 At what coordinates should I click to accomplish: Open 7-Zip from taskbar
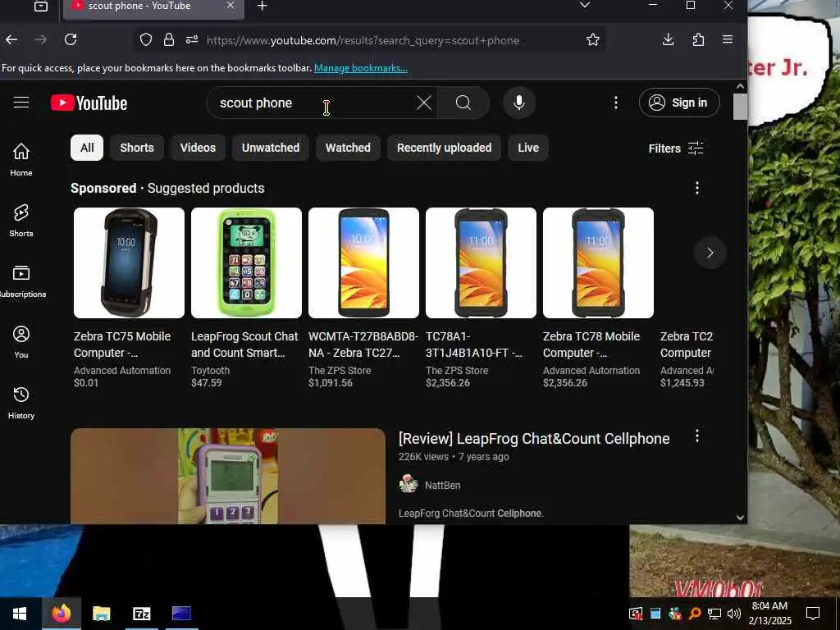141,614
